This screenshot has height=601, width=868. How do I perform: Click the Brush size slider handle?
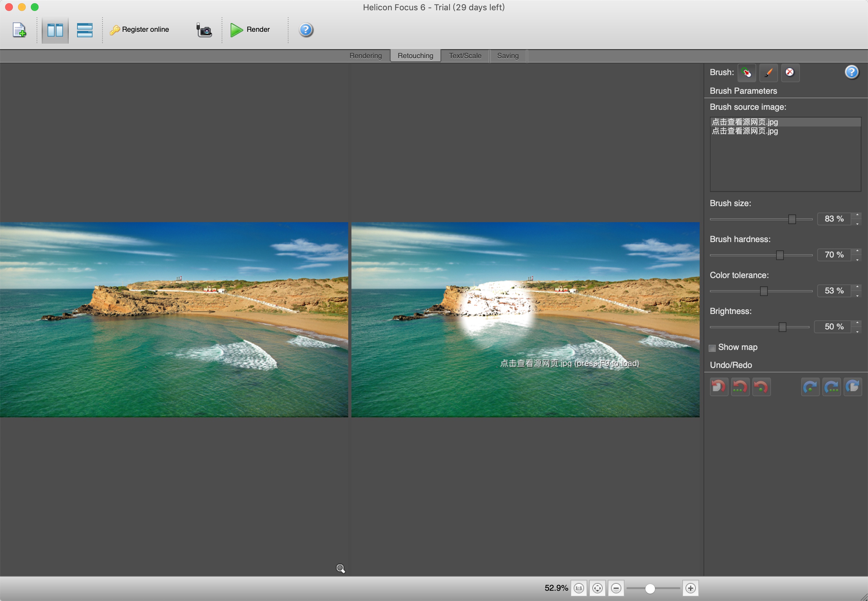tap(792, 219)
